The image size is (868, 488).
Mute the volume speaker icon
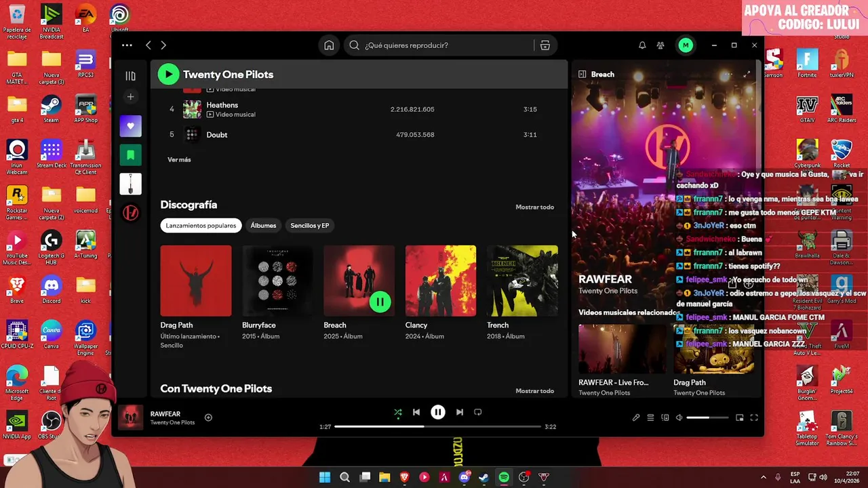679,418
